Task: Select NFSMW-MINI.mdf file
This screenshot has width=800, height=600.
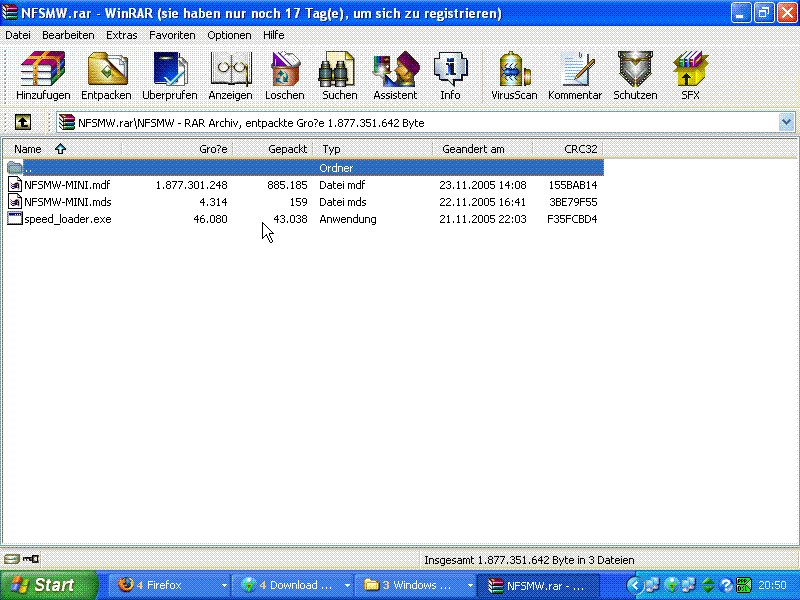Action: tap(69, 185)
